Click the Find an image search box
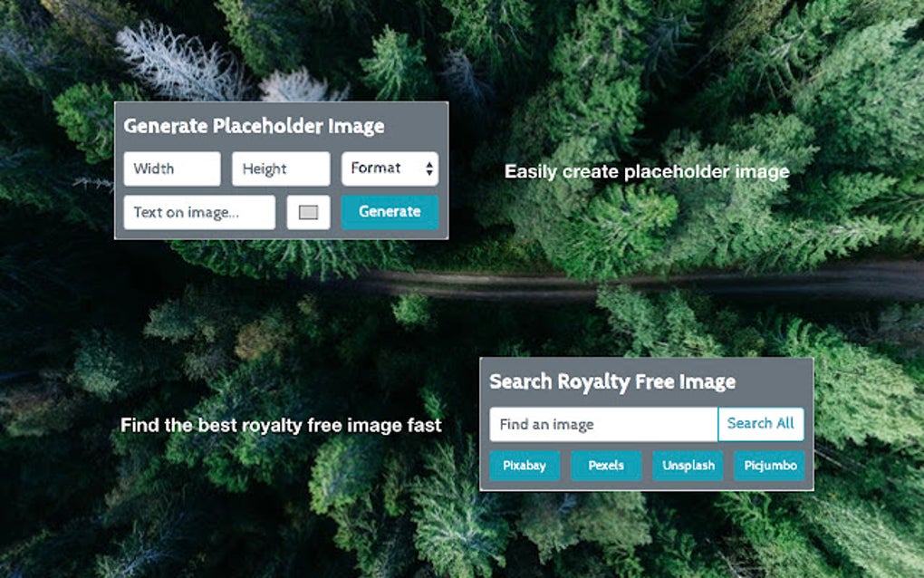This screenshot has width=924, height=578. click(602, 424)
